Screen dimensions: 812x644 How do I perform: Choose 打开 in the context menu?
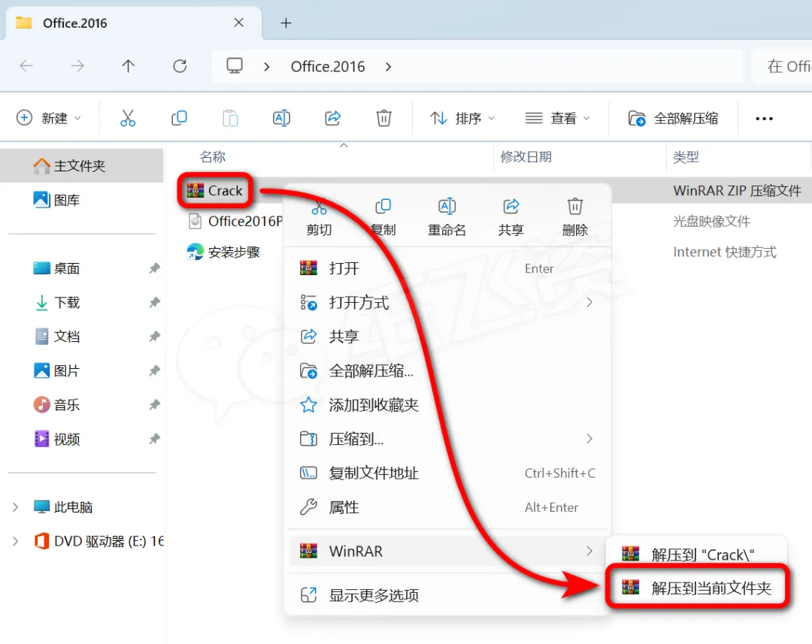point(447,268)
